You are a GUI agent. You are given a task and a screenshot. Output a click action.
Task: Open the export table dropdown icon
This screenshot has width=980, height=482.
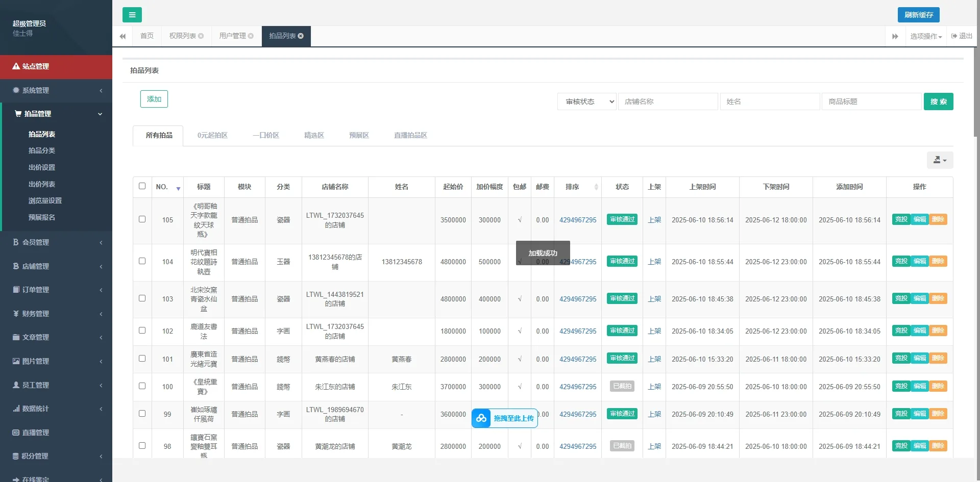click(x=939, y=160)
